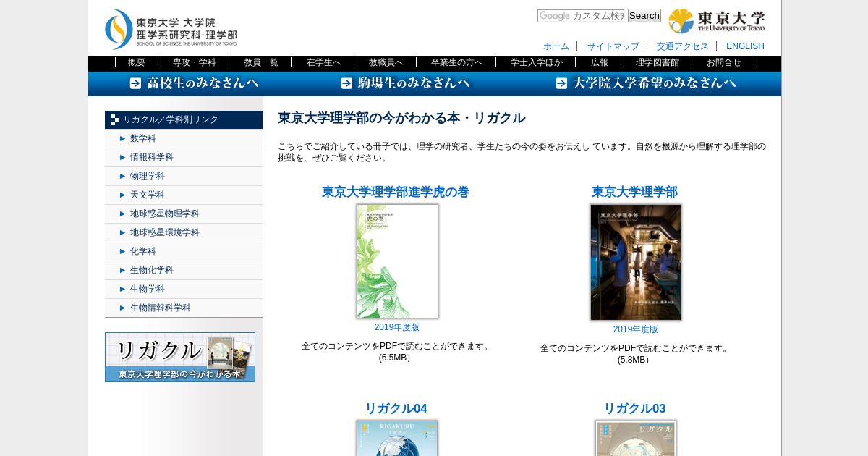This screenshot has height=456, width=868.
Task: Open the 2019年度版 link under 虎の巻
Action: 396,327
